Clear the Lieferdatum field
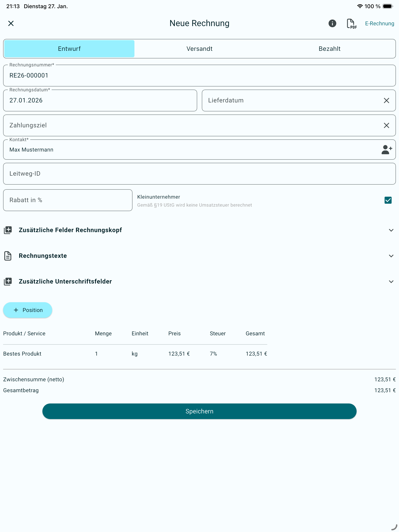The image size is (399, 532). 387,100
